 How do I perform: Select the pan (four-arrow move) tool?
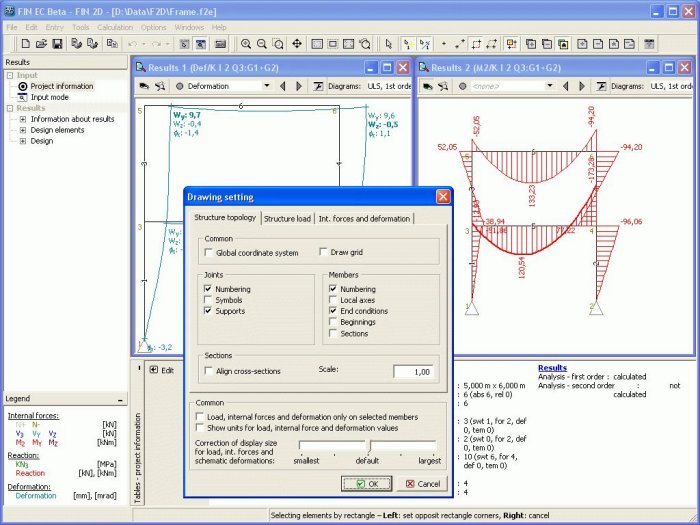297,44
